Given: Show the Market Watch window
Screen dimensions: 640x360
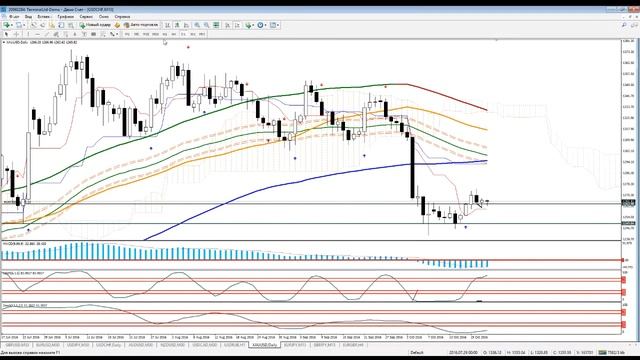Looking at the screenshot, I should [x=34, y=25].
